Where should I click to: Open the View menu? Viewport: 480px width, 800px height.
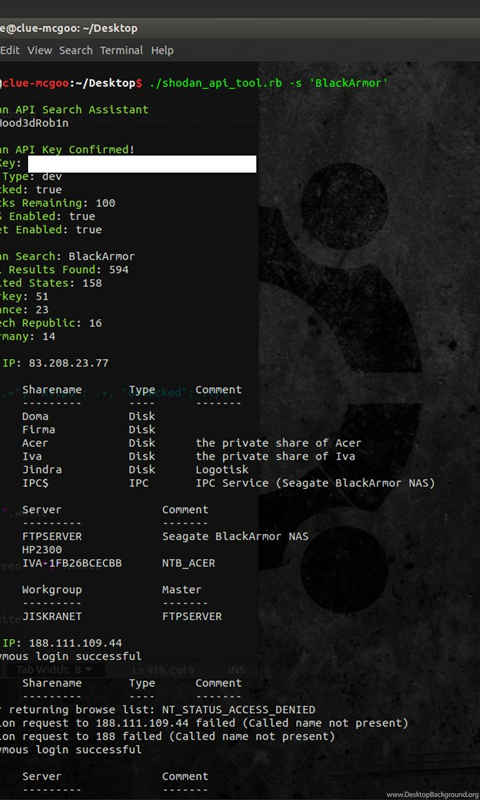[x=39, y=51]
